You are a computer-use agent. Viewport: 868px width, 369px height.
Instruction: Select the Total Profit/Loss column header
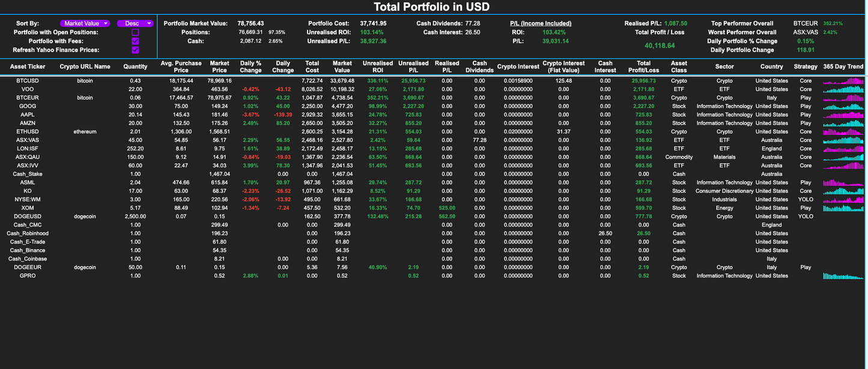pos(644,67)
